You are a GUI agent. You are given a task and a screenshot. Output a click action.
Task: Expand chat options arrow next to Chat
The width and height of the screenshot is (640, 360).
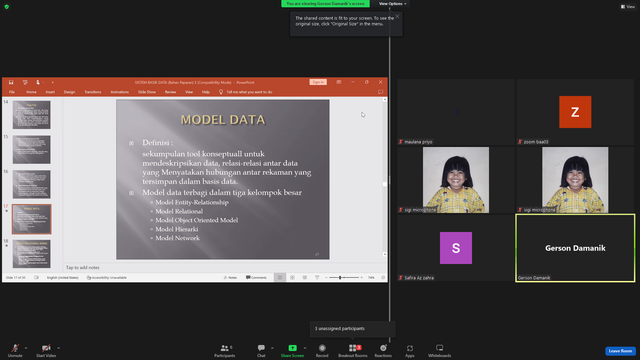point(272,348)
